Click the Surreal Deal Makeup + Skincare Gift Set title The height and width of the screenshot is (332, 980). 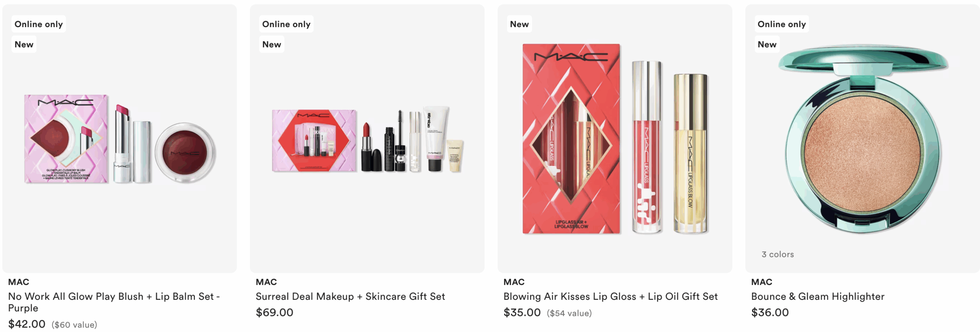pos(350,296)
